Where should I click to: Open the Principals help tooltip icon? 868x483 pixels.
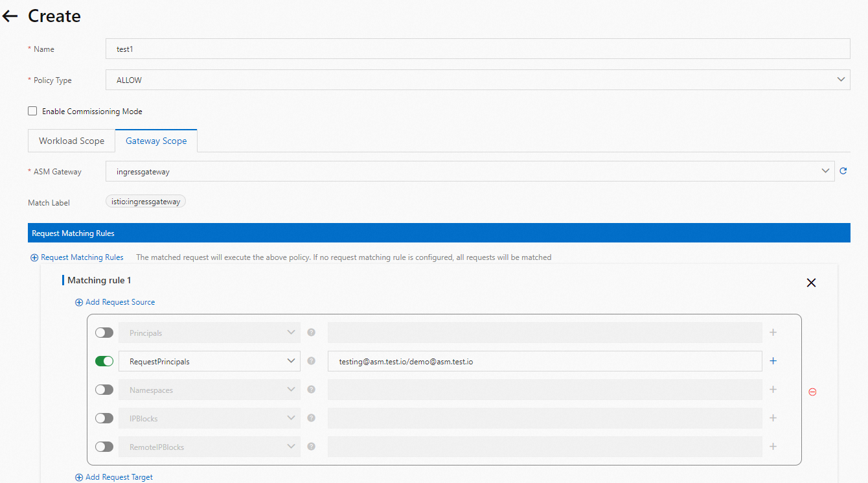311,332
